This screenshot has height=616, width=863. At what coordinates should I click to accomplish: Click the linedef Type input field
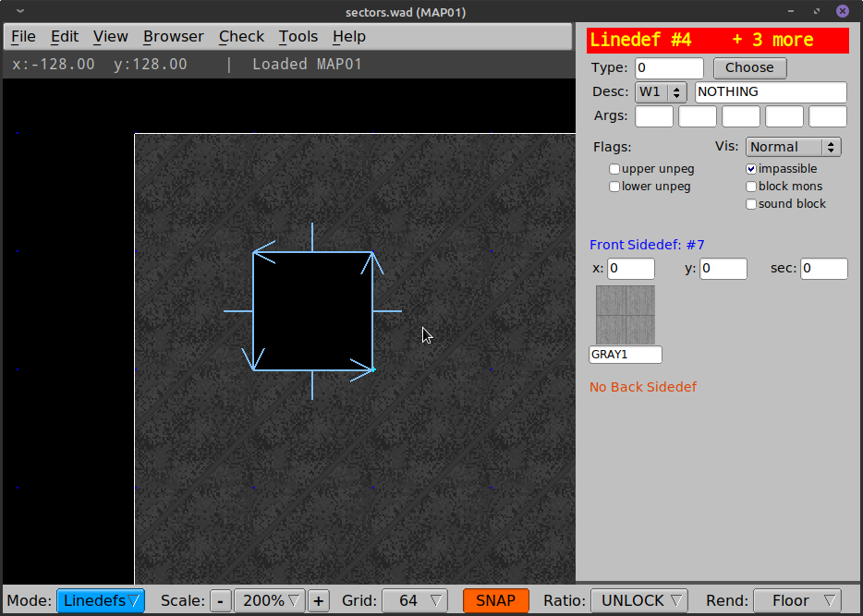(x=668, y=67)
